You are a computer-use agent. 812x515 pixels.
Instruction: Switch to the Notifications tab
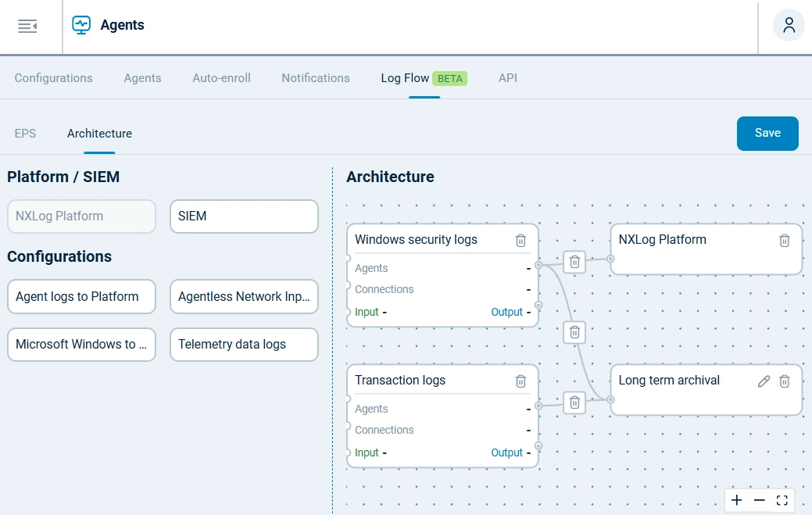[315, 78]
